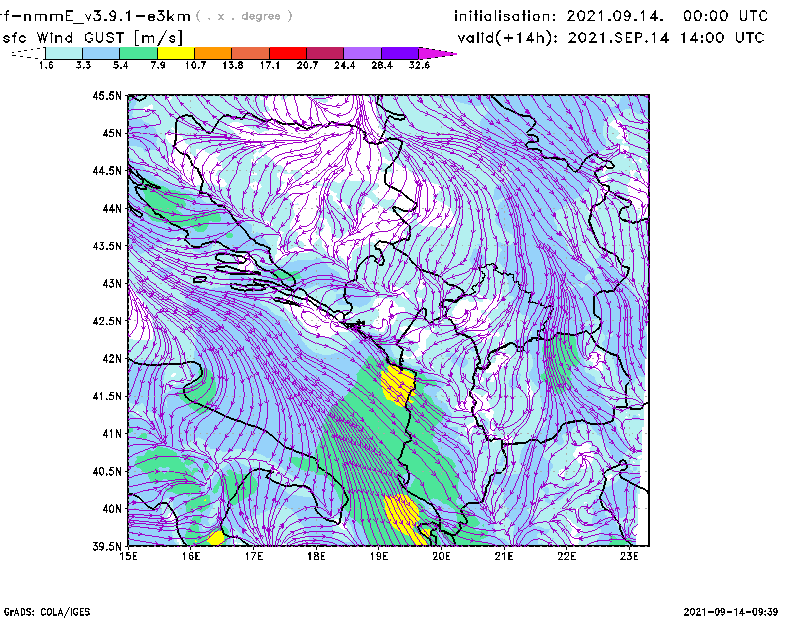
Task: Click the legend value 17.1
Action: pyautogui.click(x=270, y=65)
